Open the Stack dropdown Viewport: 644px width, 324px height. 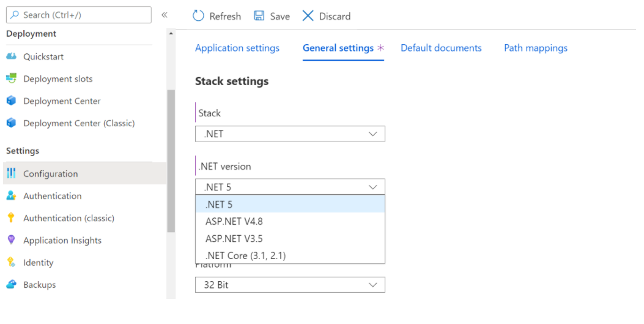point(290,134)
